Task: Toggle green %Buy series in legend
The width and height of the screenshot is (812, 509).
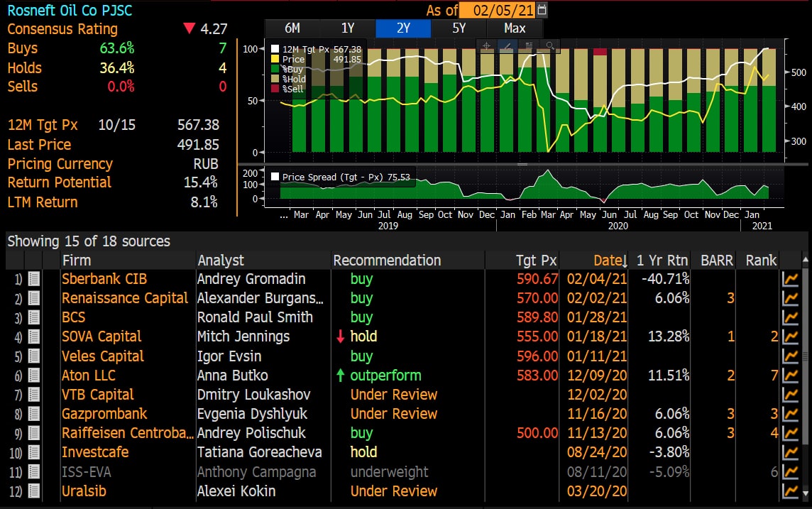Action: (x=275, y=69)
